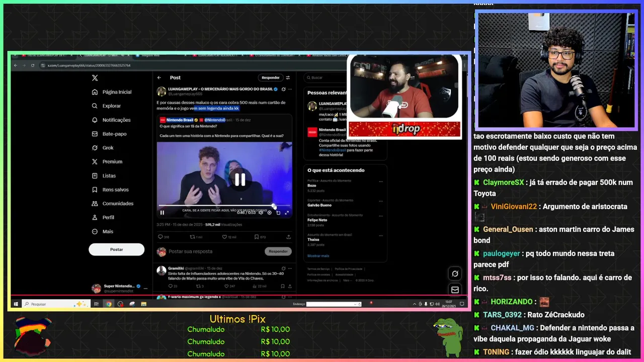Pause video with small bottom-left pause button
Viewport: 644px width, 362px height.
pyautogui.click(x=162, y=213)
